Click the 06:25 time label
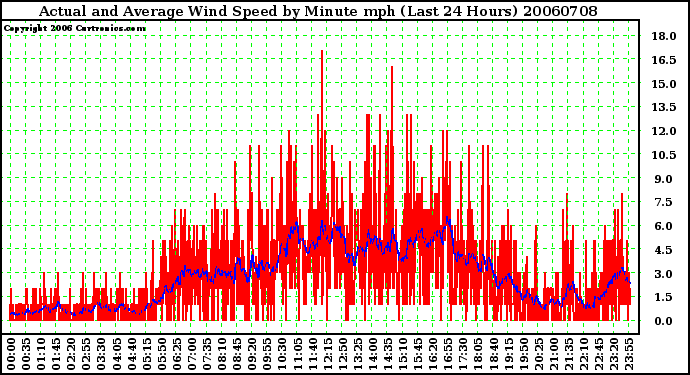Image resolution: width=690 pixels, height=375 pixels. click(x=176, y=354)
